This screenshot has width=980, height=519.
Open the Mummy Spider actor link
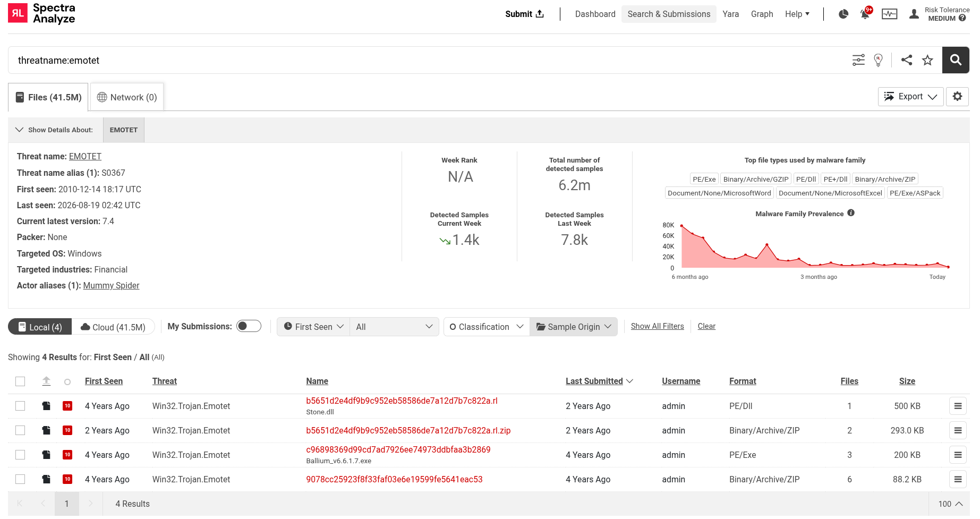111,285
